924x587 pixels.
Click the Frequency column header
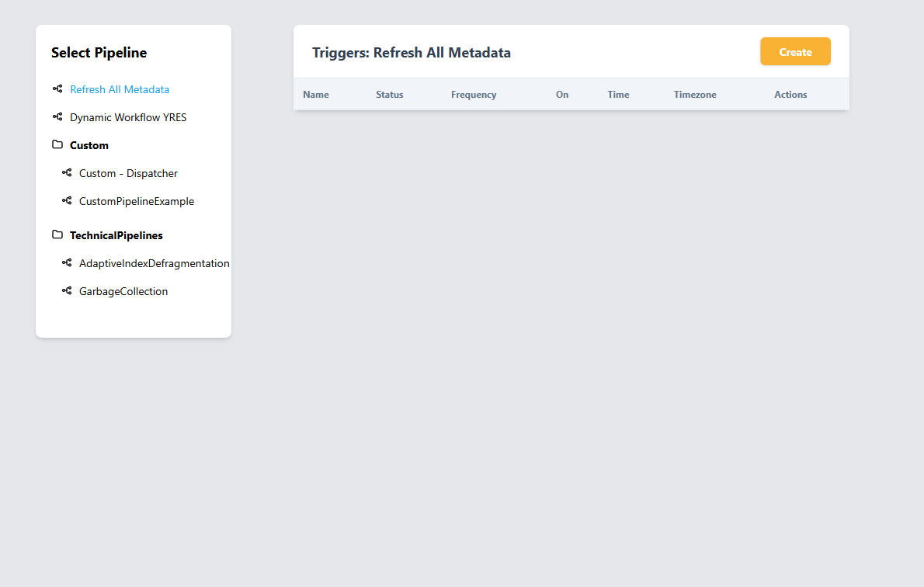474,94
